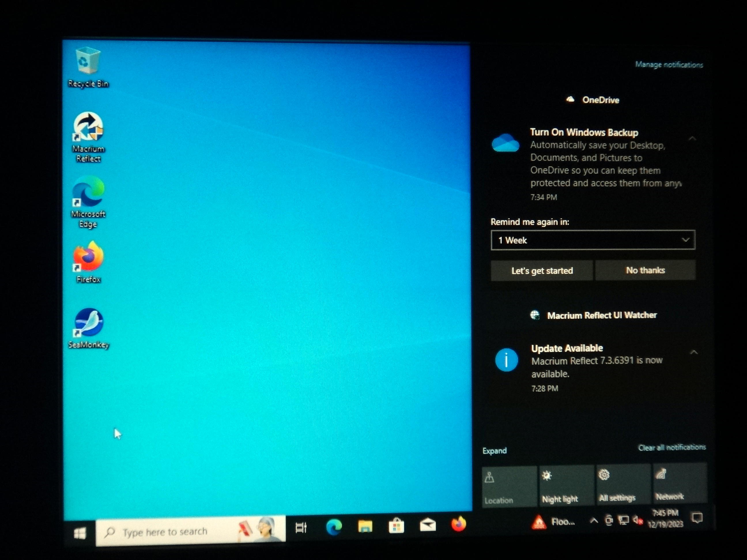Open Manage notifications link
The height and width of the screenshot is (560, 747).
tap(669, 65)
